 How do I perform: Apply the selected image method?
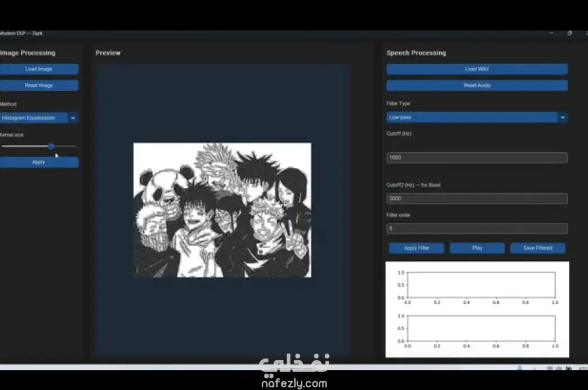pos(39,162)
